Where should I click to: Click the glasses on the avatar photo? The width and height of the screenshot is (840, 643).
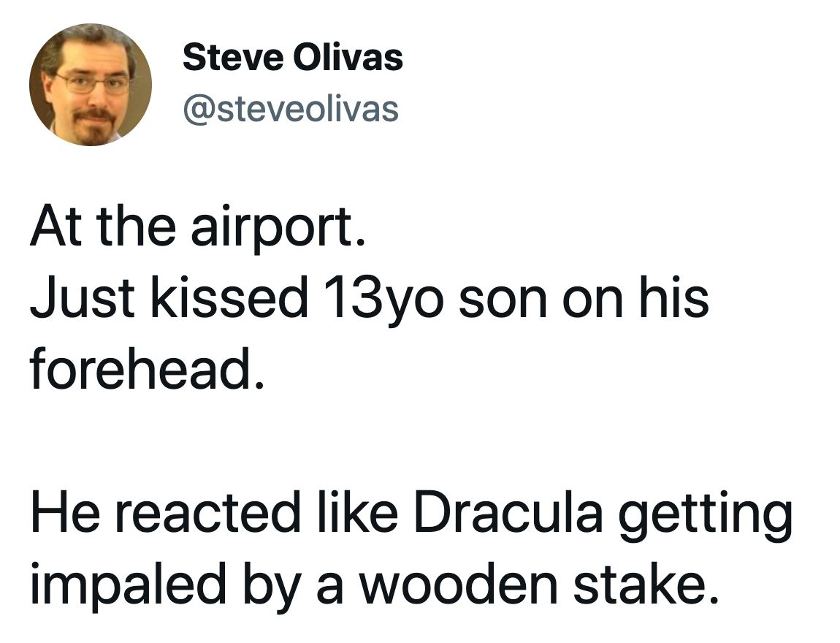(92, 83)
